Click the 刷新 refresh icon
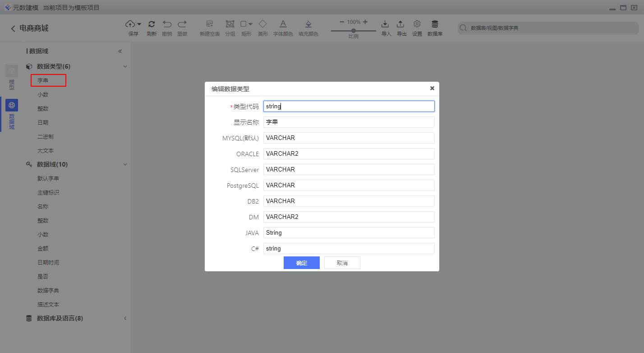The image size is (644, 353). point(152,24)
